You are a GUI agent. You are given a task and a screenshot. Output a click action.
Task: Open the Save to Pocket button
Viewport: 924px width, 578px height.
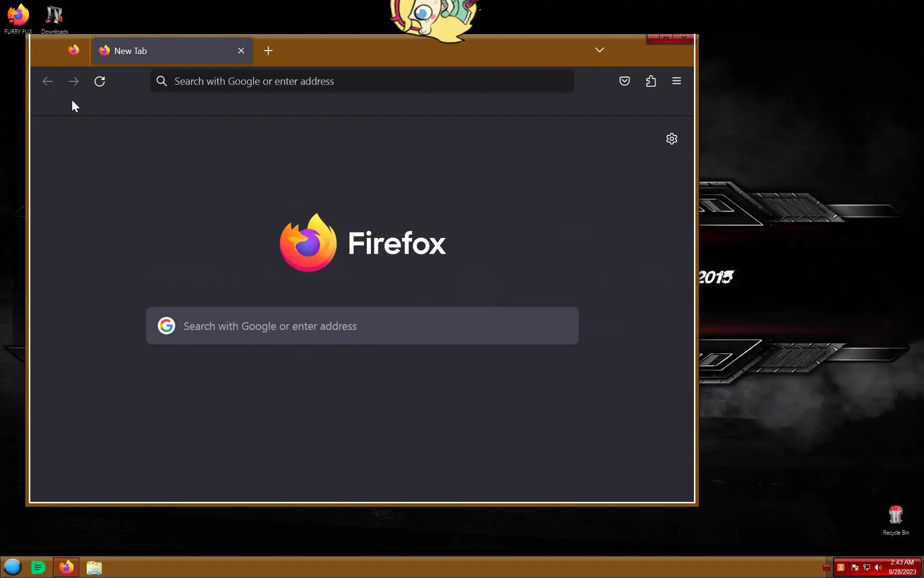point(624,81)
